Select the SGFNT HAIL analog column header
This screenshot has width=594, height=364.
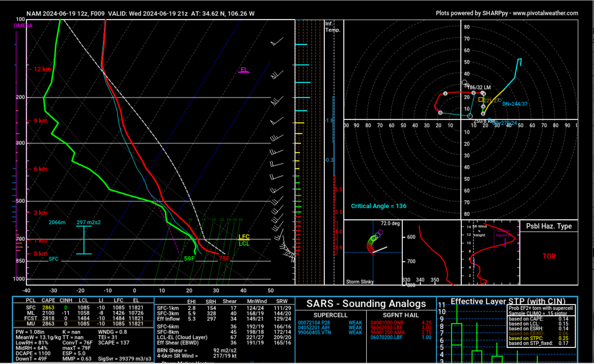click(401, 315)
